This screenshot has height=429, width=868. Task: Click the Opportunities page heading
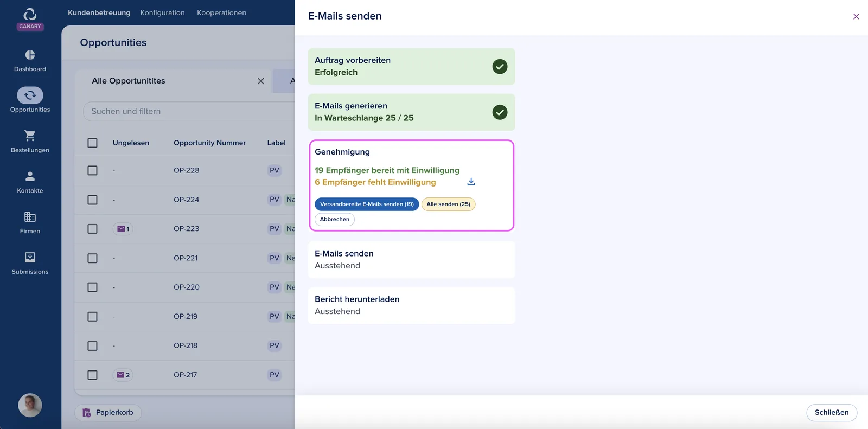click(113, 43)
